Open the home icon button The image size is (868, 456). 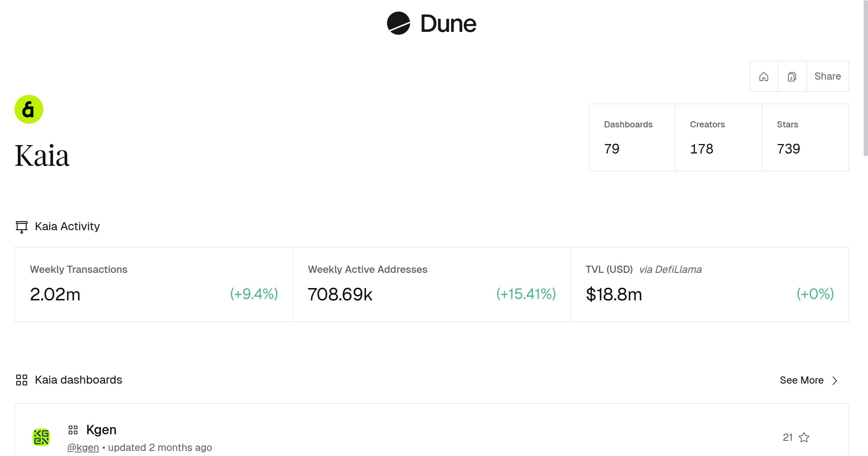(x=763, y=77)
